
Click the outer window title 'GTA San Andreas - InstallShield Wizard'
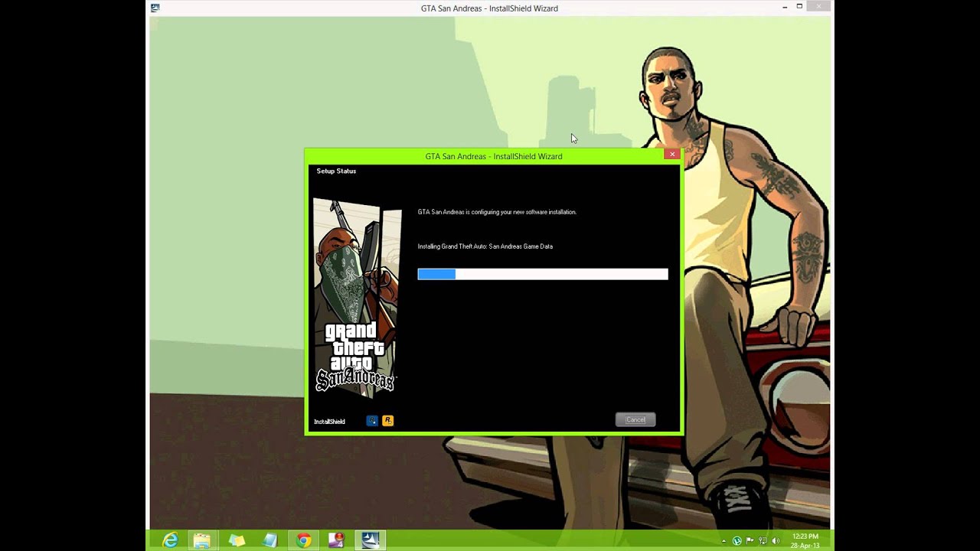[x=489, y=8]
